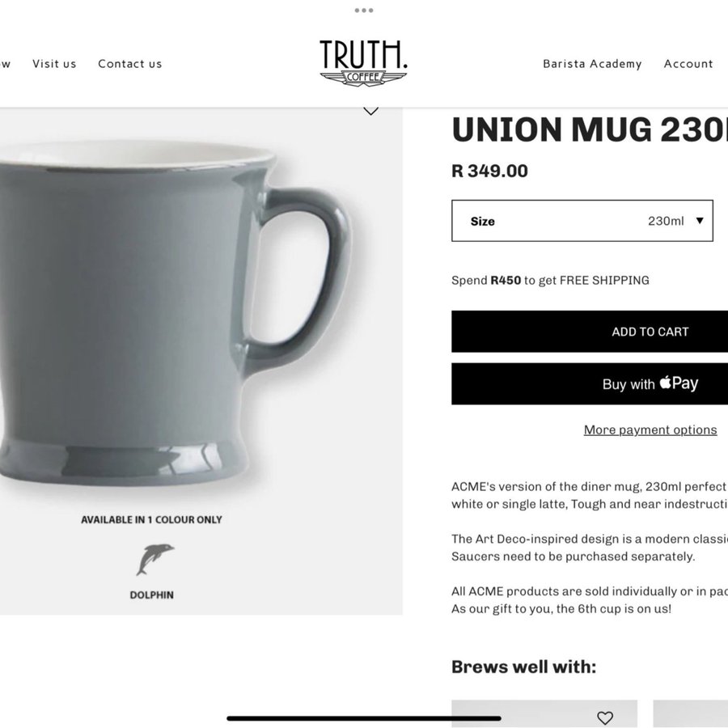Open the Size dropdown arrow
Image resolution: width=728 pixels, height=728 pixels.
(x=700, y=221)
